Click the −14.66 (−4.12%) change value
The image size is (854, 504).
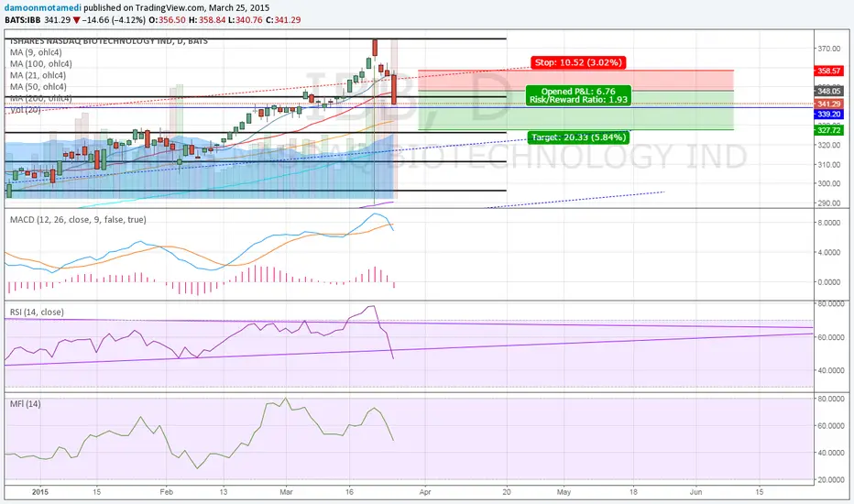114,19
